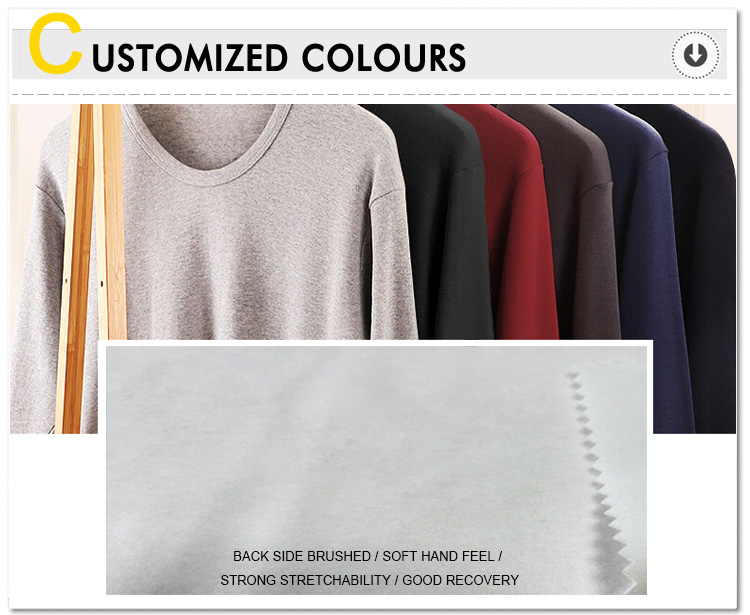Click the Good Recovery text
Viewport: 750px width, 615px height.
pos(461,580)
